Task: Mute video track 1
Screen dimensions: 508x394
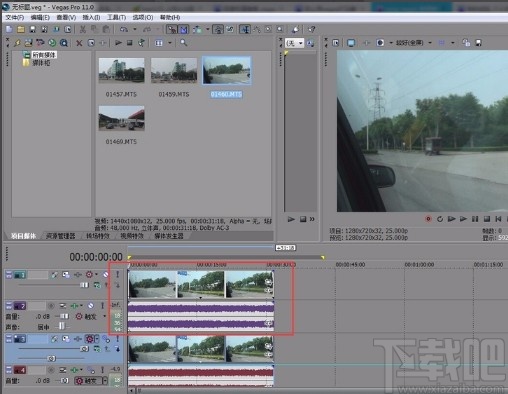Action: [x=106, y=275]
